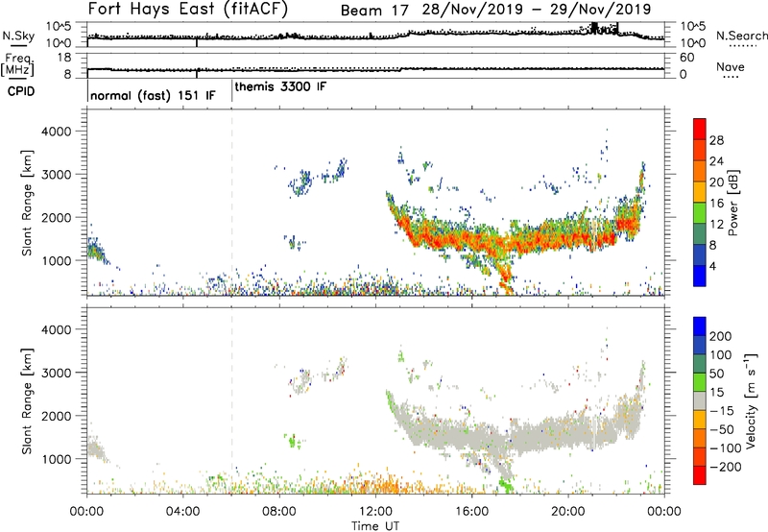Click the '60' tick right of frequency panel

click(x=686, y=58)
